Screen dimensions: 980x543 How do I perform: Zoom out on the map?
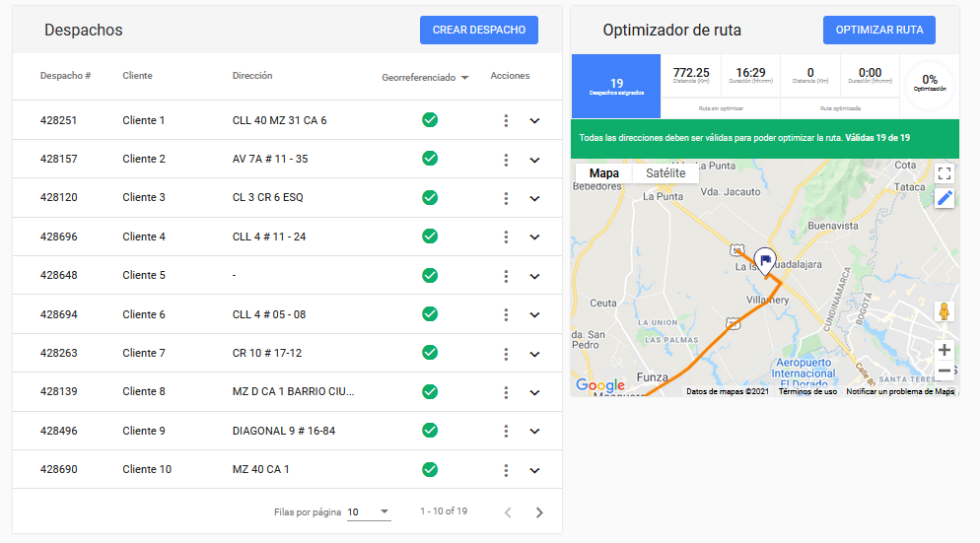click(945, 372)
